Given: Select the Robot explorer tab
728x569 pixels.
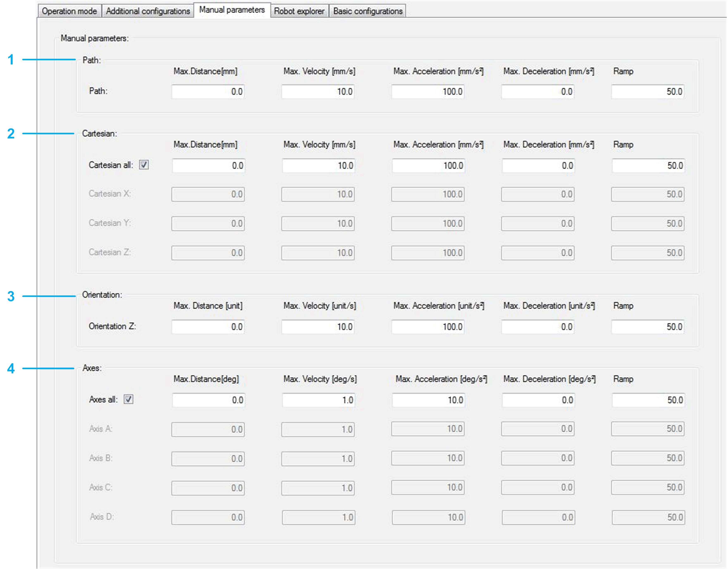Looking at the screenshot, I should [299, 11].
